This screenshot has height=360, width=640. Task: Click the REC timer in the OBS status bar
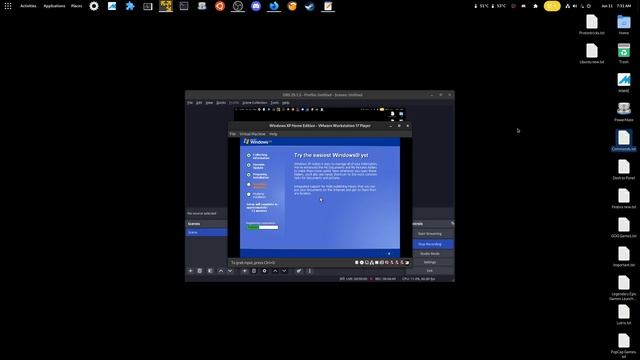click(x=386, y=279)
